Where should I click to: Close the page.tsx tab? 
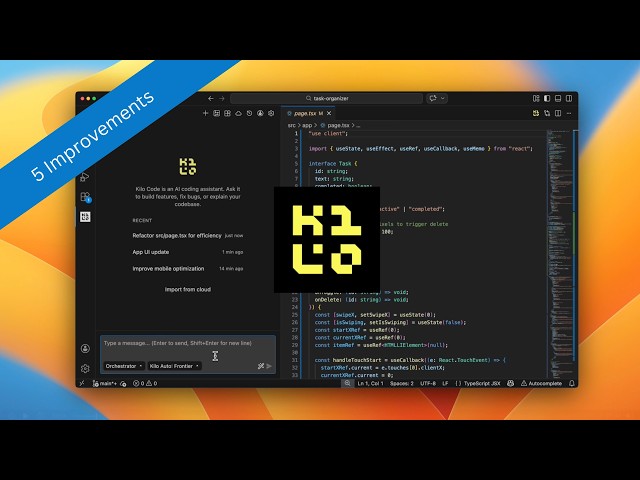tap(329, 113)
